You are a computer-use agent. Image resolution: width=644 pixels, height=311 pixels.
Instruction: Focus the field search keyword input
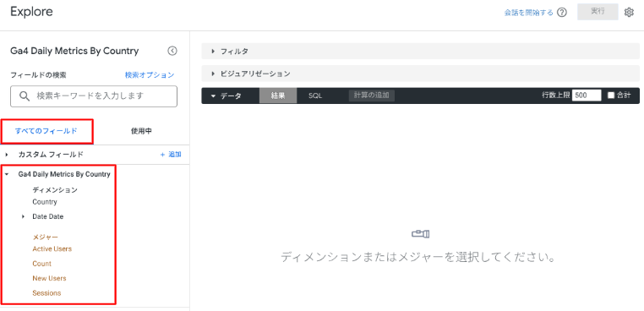(94, 96)
